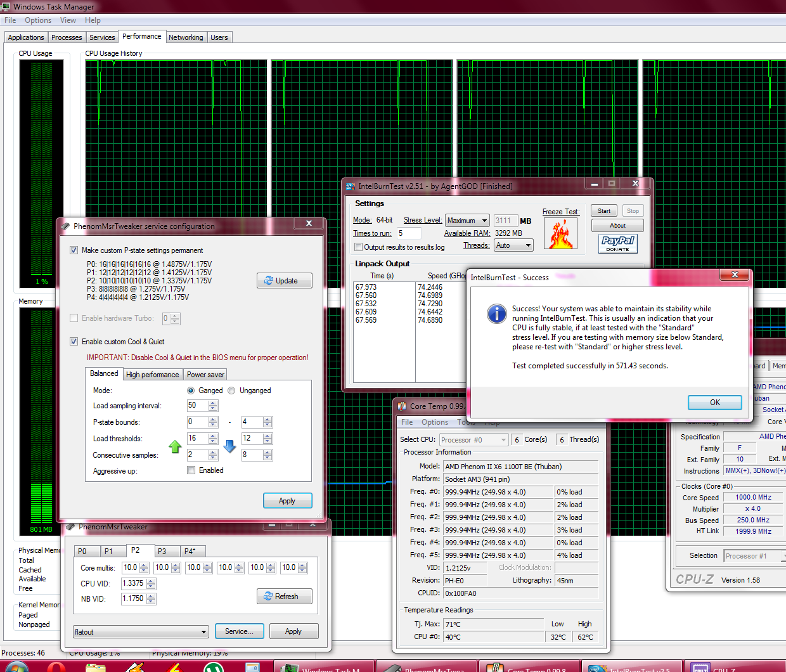
Task: Select the High performance tab
Action: (x=153, y=375)
